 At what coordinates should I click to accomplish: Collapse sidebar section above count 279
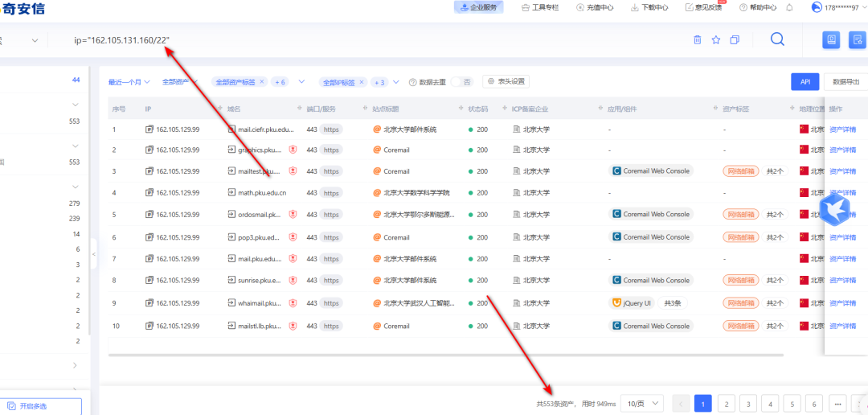coord(76,187)
